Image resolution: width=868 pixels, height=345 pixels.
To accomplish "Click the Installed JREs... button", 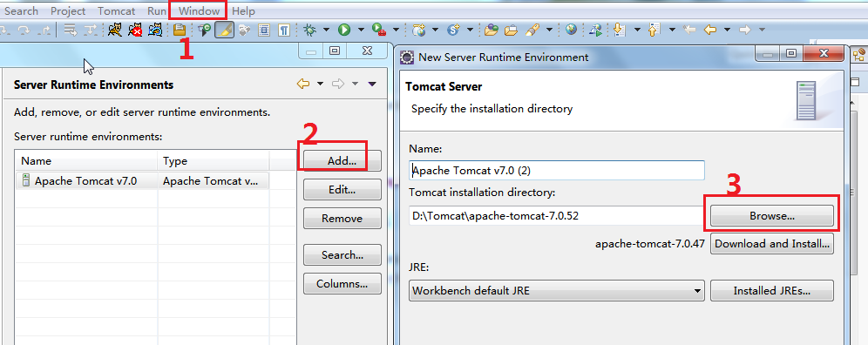I will [771, 290].
